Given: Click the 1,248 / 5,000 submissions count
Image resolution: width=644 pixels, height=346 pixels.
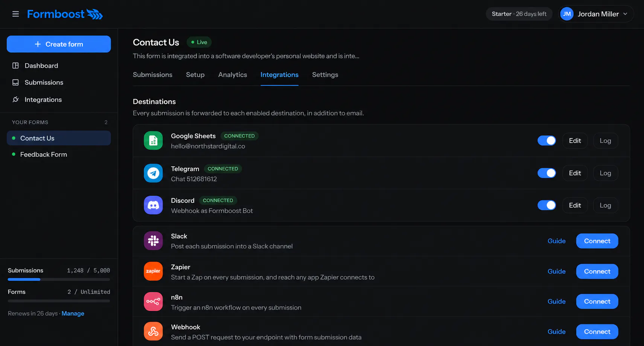Looking at the screenshot, I should (x=88, y=270).
